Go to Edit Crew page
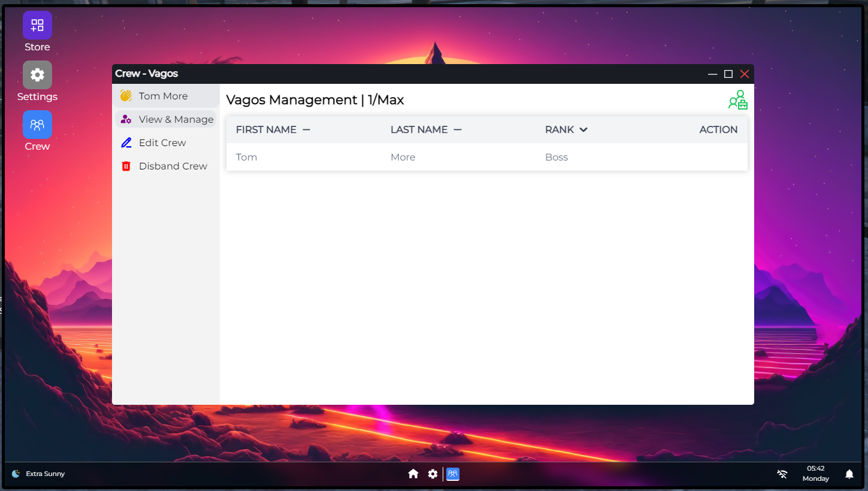This screenshot has height=491, width=868. pos(162,143)
